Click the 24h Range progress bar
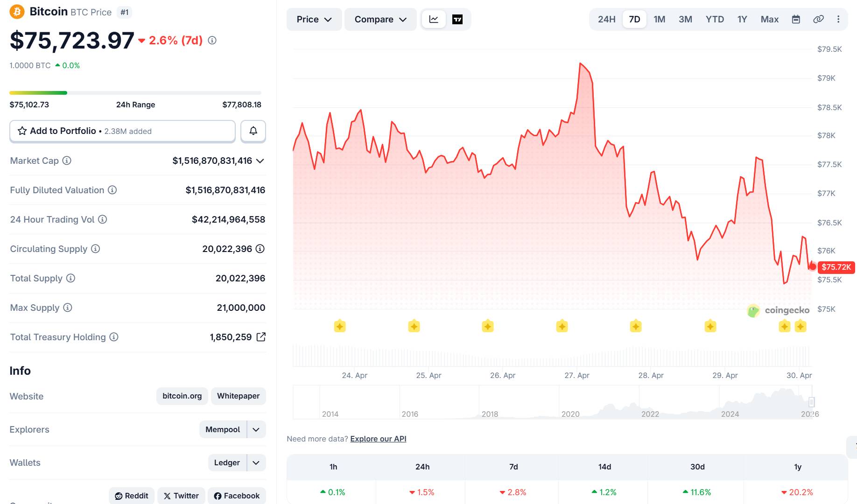The image size is (857, 504). point(135,92)
